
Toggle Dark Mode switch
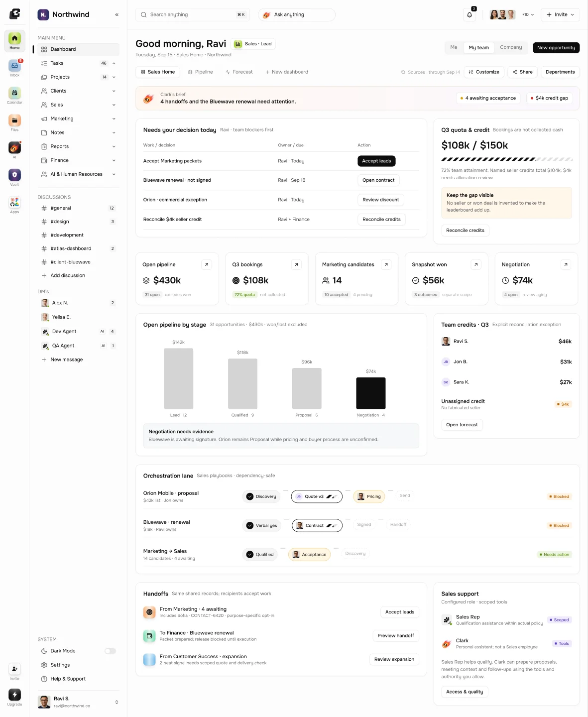pos(110,651)
